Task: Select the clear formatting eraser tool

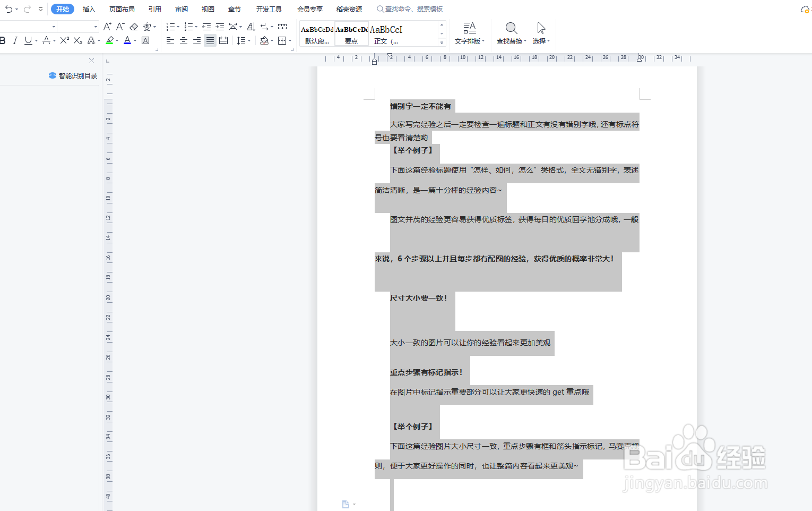Action: click(x=133, y=26)
